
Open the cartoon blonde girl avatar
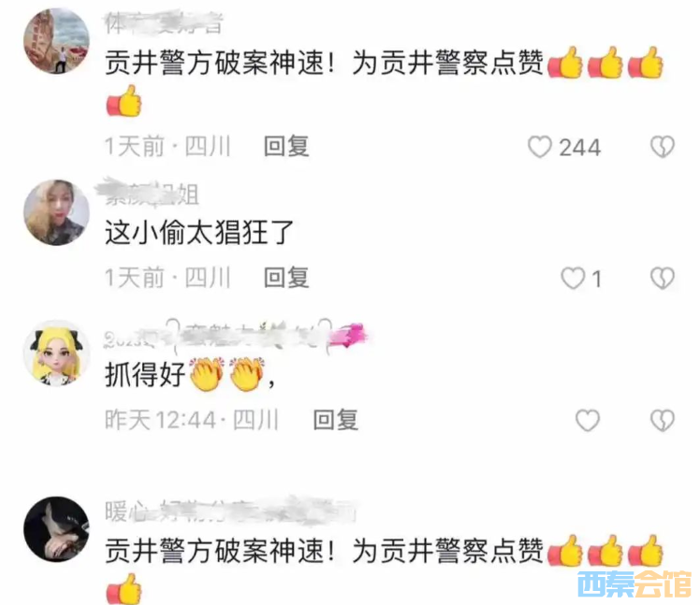coord(56,353)
